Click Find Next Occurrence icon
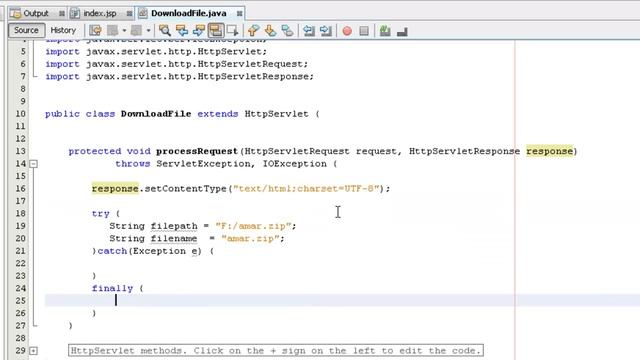 pyautogui.click(x=199, y=31)
